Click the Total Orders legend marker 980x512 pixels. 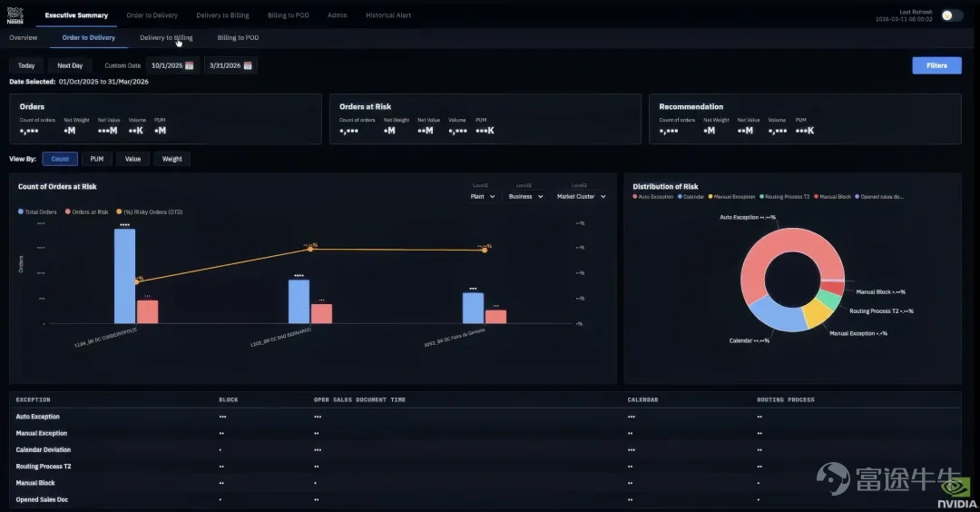(x=21, y=212)
